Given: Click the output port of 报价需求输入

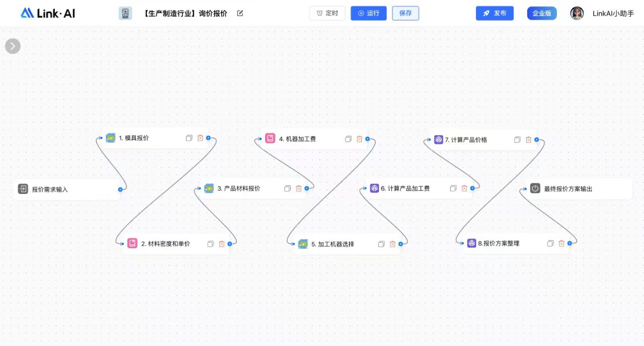Looking at the screenshot, I should tap(120, 189).
